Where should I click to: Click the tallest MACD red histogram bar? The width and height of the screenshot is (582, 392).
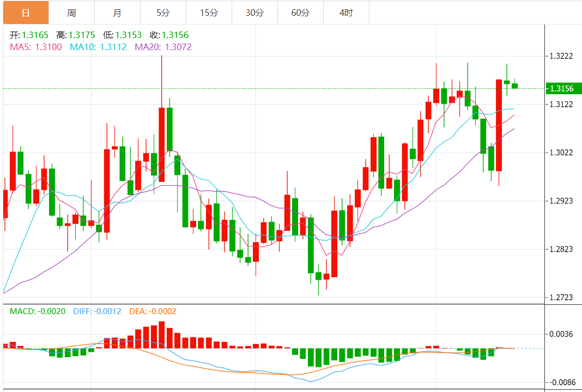161,335
